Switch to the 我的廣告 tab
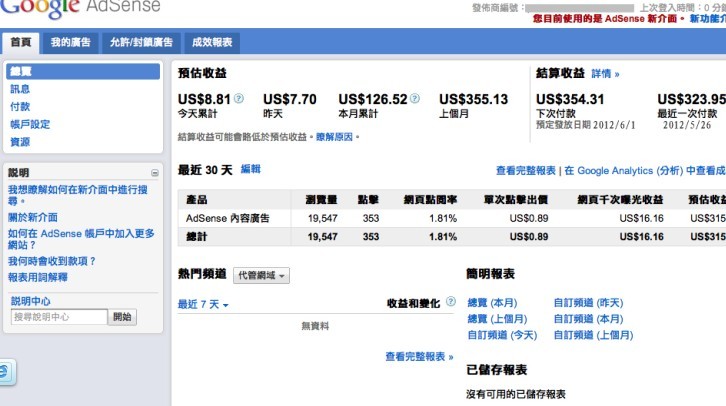 (70, 43)
